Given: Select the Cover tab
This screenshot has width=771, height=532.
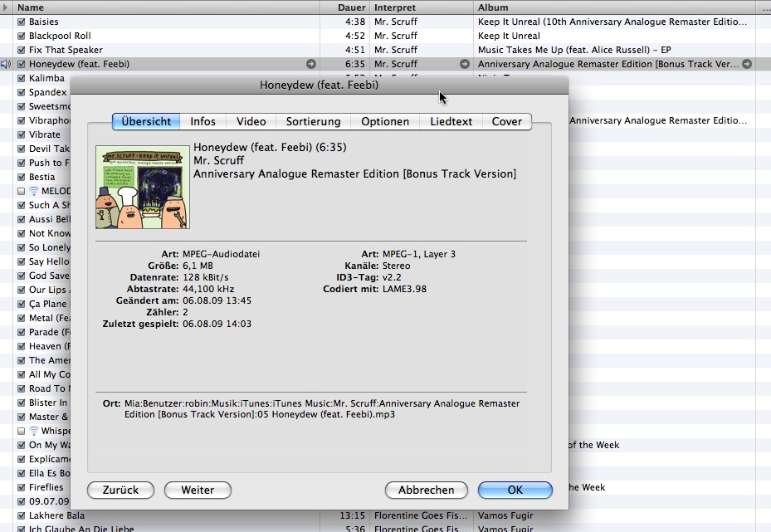Looking at the screenshot, I should tap(506, 121).
